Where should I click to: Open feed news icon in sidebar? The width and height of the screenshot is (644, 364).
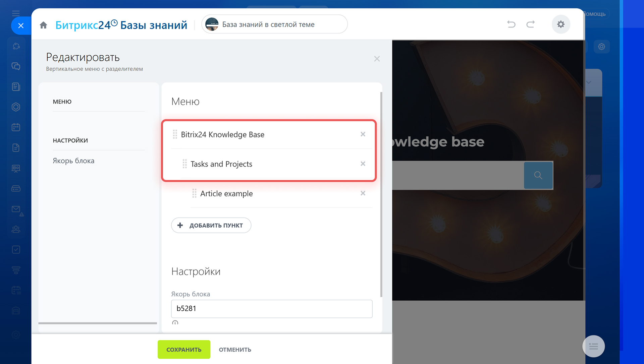pyautogui.click(x=16, y=87)
